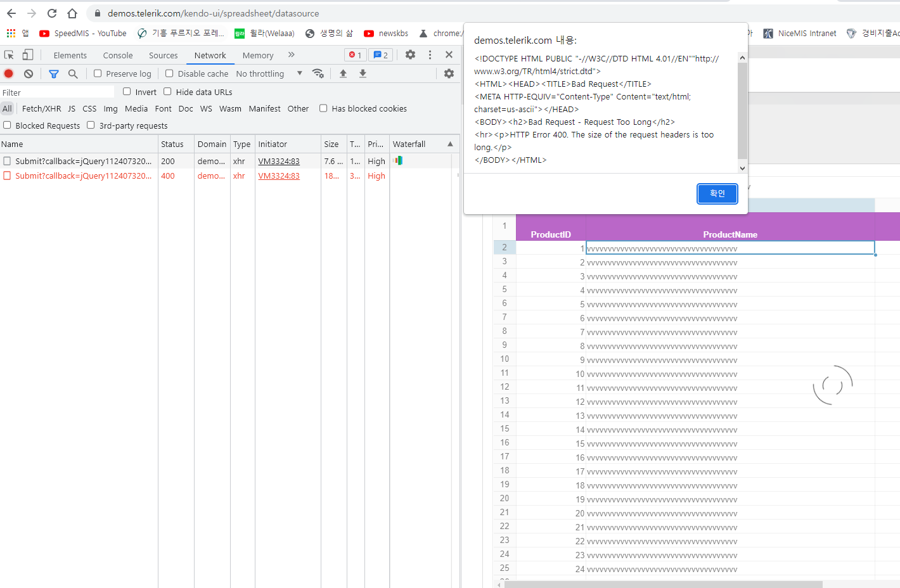
Task: Click the spreadsheet horizontal scrollbar
Action: 664,584
